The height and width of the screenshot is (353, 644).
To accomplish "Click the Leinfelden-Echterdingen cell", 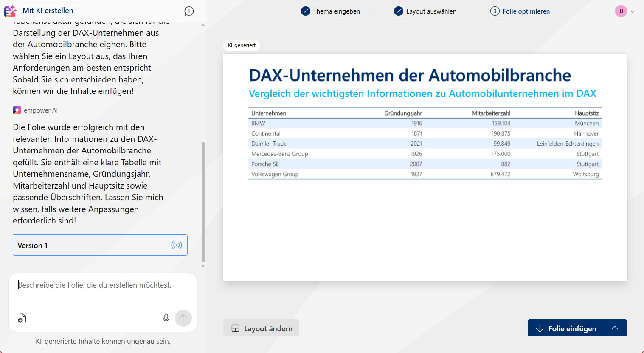I will [x=568, y=144].
